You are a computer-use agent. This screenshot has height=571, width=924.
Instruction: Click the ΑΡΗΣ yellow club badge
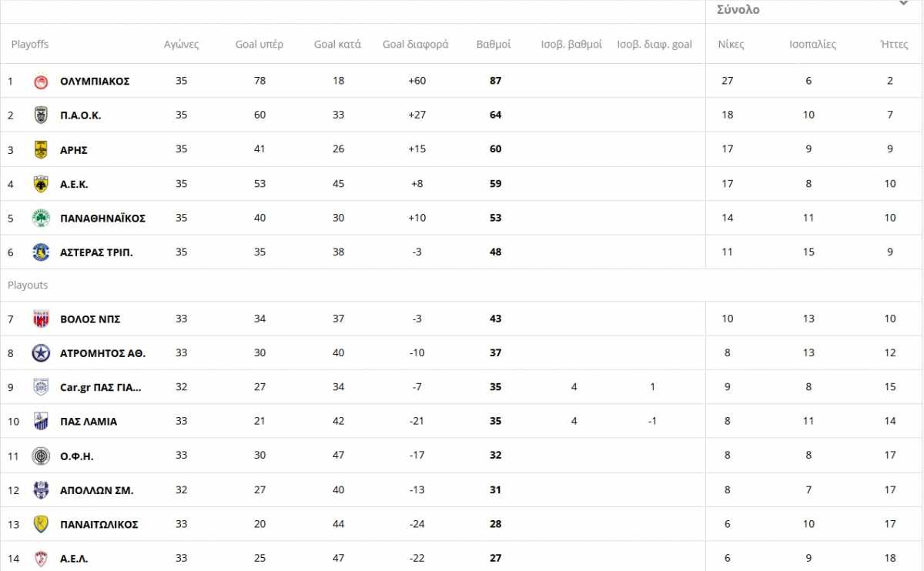pyautogui.click(x=41, y=150)
